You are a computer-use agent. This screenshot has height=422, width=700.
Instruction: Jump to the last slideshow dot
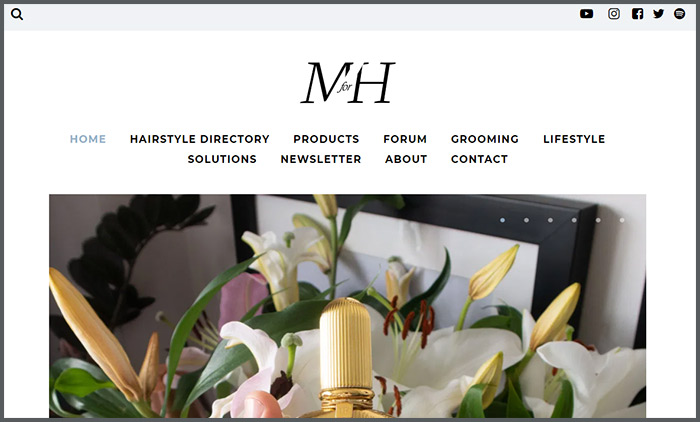pos(622,220)
